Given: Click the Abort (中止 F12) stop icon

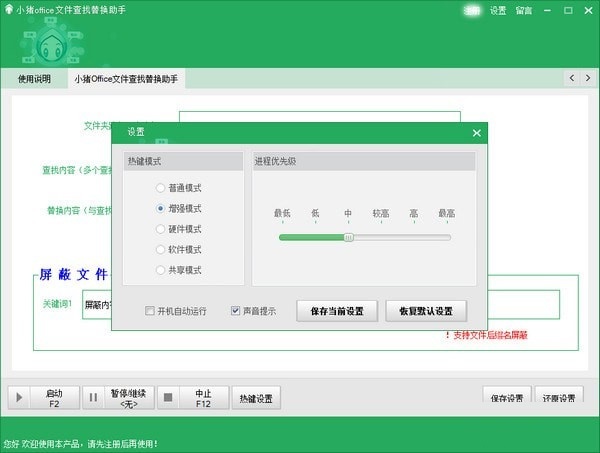Looking at the screenshot, I should point(168,398).
